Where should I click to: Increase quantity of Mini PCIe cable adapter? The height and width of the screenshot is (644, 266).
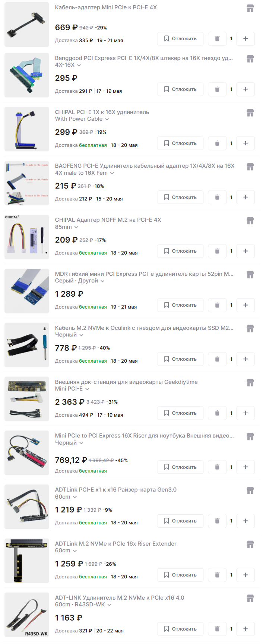click(246, 39)
